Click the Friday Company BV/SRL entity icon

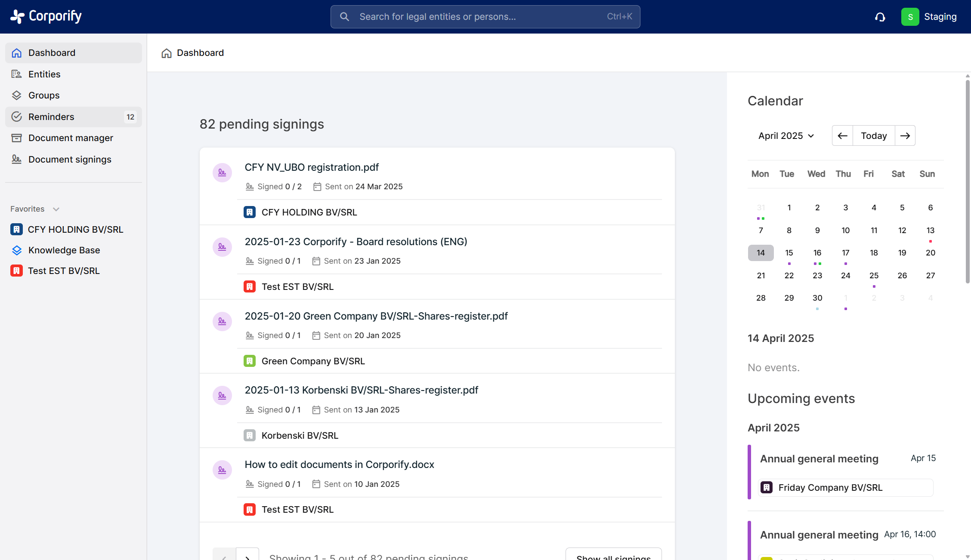tap(767, 487)
